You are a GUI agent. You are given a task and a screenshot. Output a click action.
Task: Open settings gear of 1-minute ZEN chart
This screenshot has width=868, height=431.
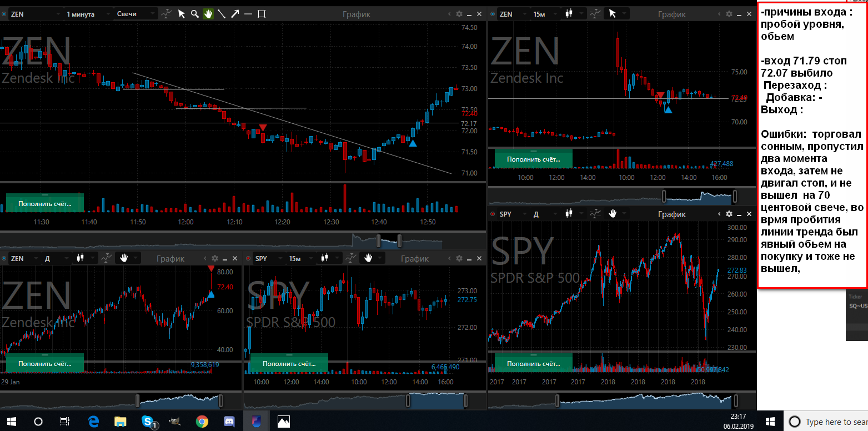click(x=459, y=14)
